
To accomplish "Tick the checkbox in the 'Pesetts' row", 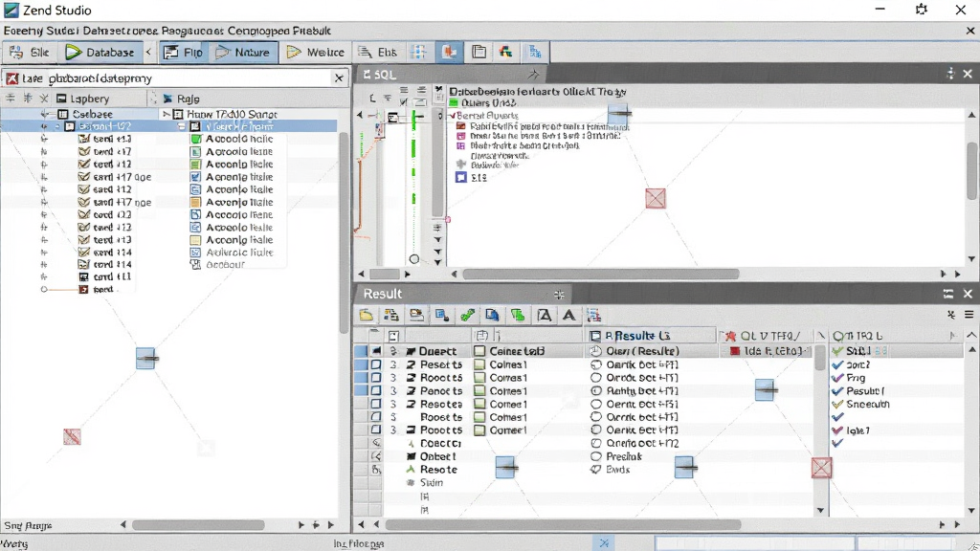I will coord(375,364).
